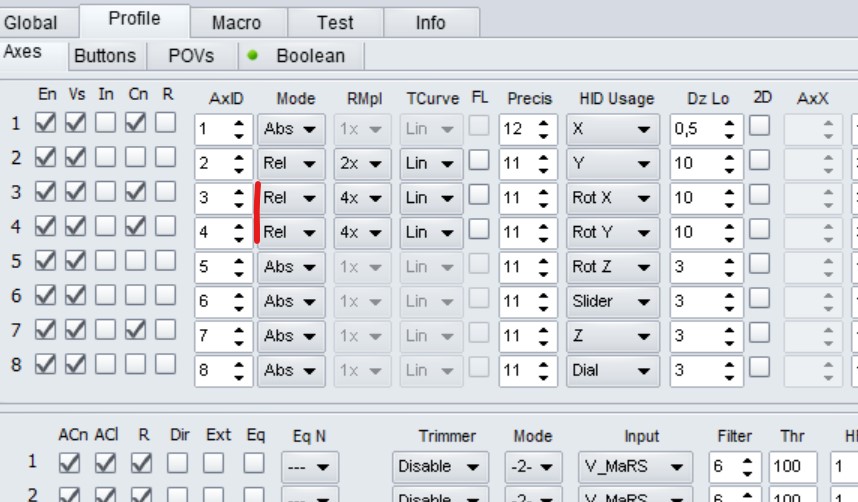Uncheck the Cn checkbox for axis 3
Image resolution: width=858 pixels, height=502 pixels.
click(x=137, y=191)
